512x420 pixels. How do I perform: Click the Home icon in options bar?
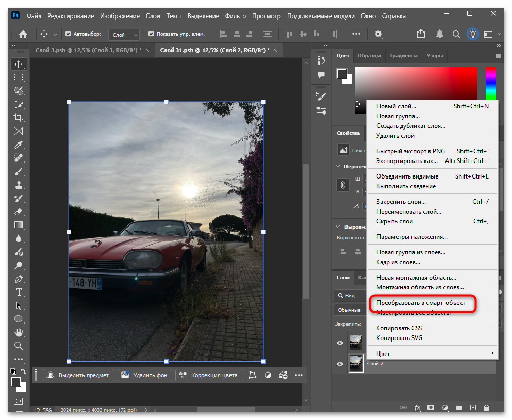click(23, 34)
